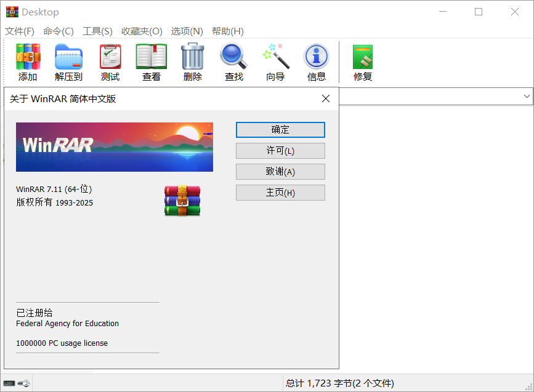Launch the Wizard (向导) wand icon

[275, 56]
